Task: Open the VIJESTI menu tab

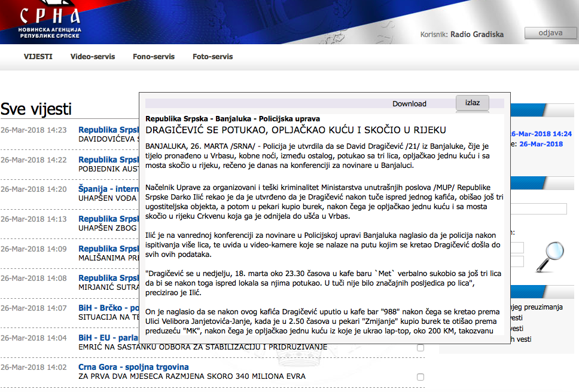Action: (x=38, y=57)
